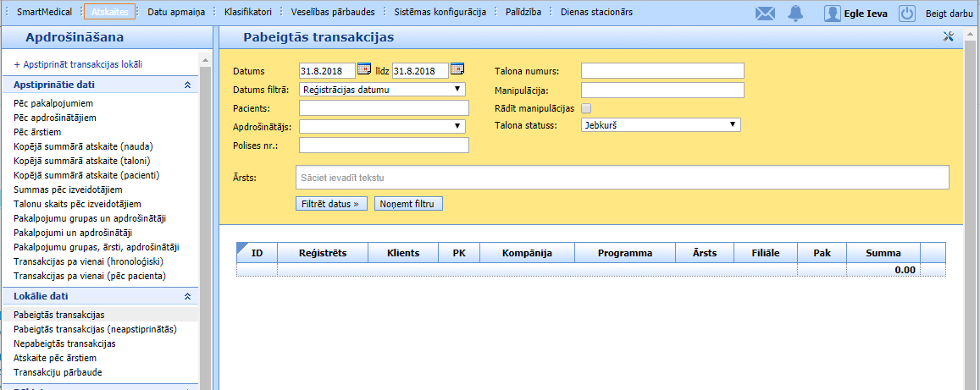Collapse the Apstiprinātie dati section
The width and height of the screenshot is (980, 390).
(187, 85)
